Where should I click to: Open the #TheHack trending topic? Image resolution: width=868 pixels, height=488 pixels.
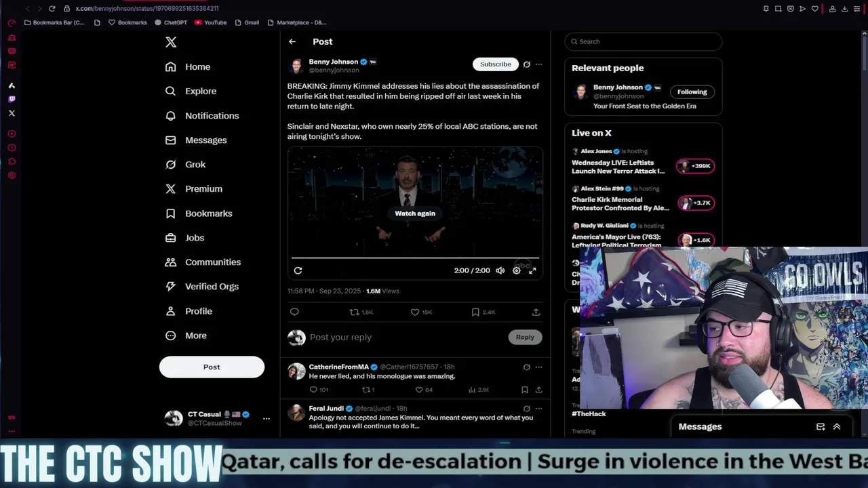click(x=589, y=413)
